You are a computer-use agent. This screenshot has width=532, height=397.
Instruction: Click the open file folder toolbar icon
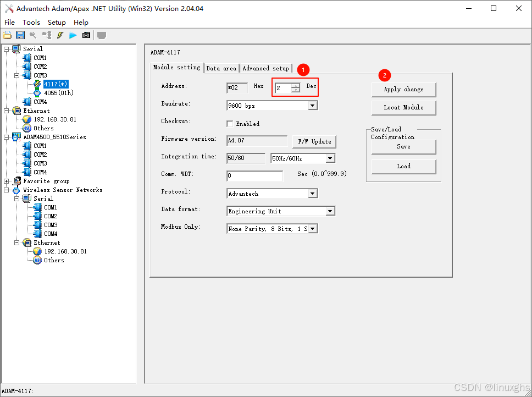7,35
